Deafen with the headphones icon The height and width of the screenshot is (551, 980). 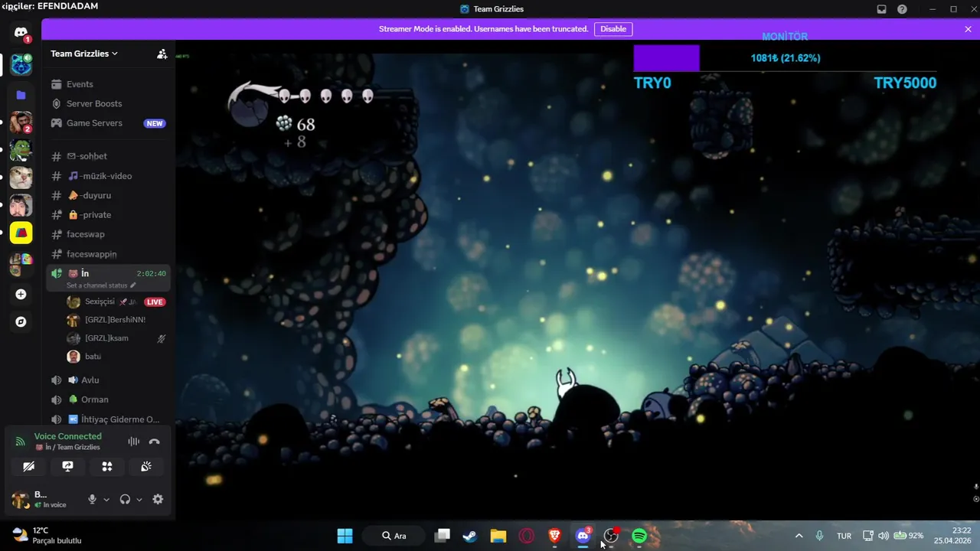(x=125, y=500)
